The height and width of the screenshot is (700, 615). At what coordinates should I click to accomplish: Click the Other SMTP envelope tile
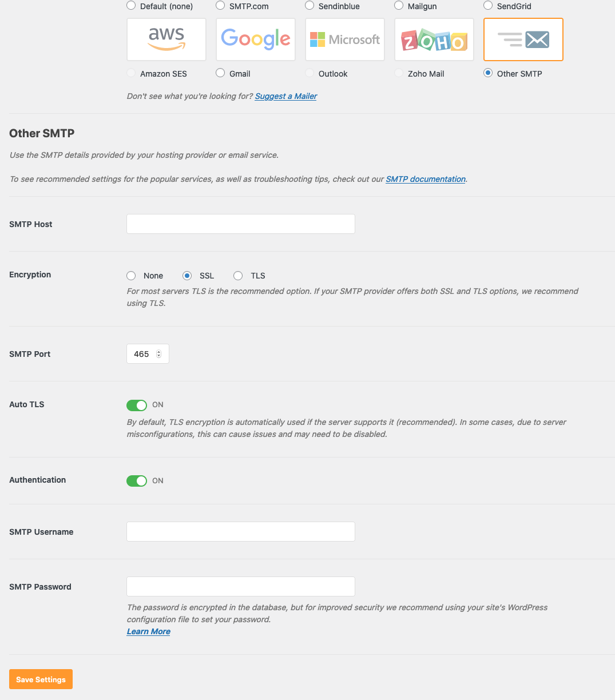click(x=523, y=39)
